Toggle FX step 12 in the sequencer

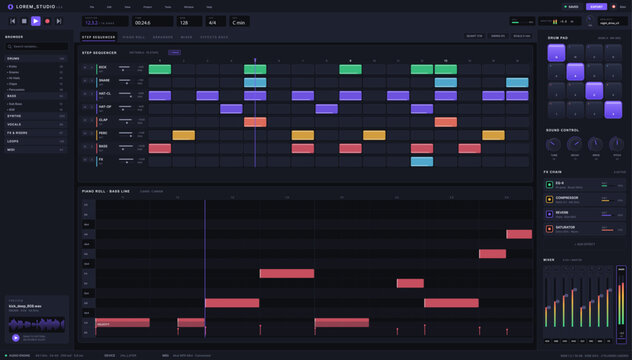pos(422,162)
